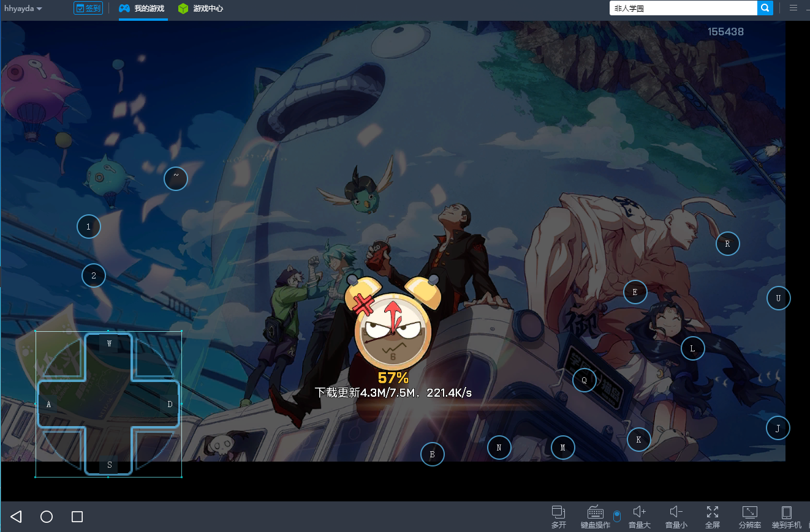Image resolution: width=810 pixels, height=532 pixels.
Task: Click the 155438 number in game corner
Action: point(725,32)
